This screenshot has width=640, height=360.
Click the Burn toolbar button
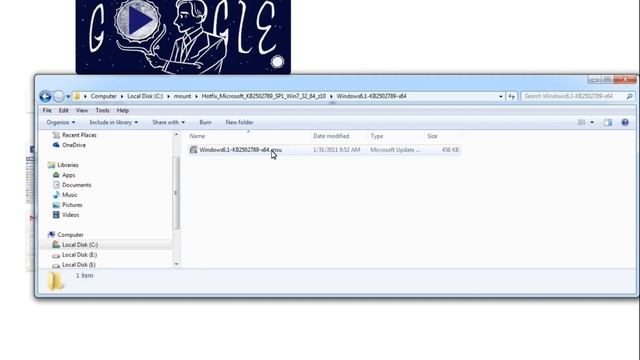pyautogui.click(x=205, y=122)
